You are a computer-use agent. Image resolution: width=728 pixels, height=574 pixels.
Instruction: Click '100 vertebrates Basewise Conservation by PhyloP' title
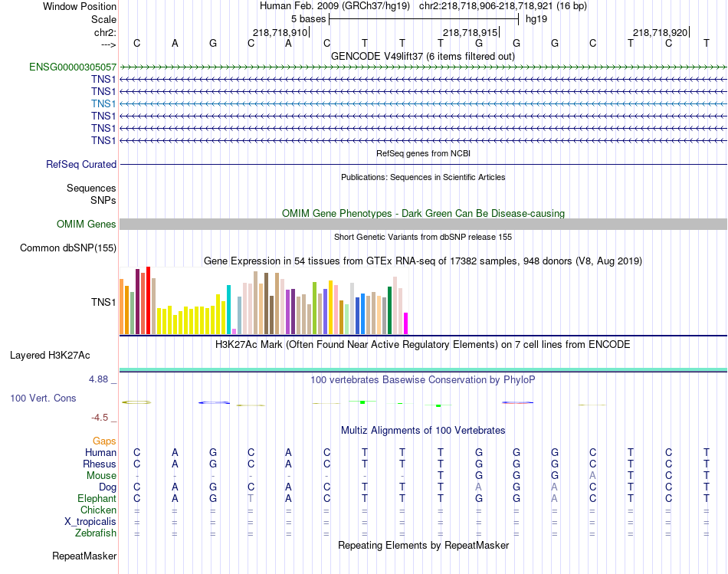coord(422,380)
